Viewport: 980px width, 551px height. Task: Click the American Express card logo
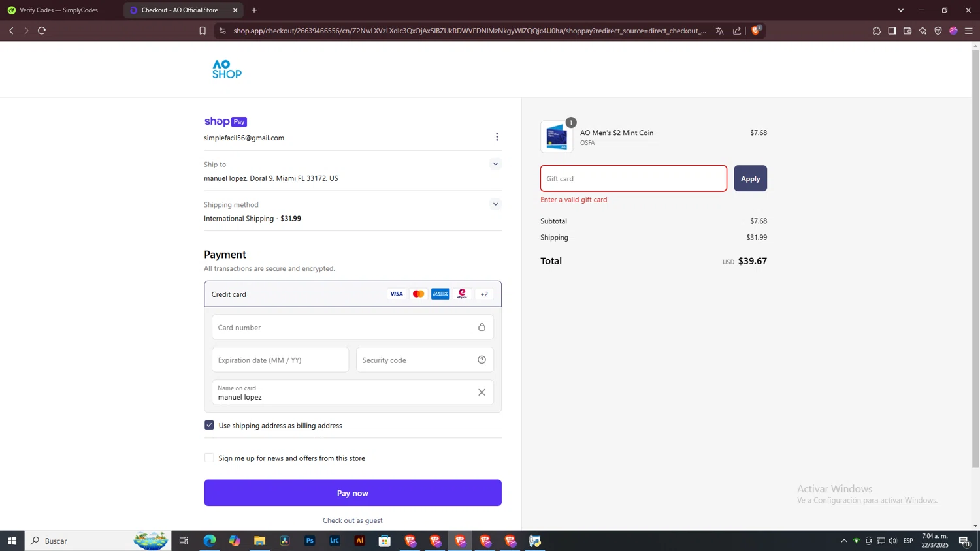click(x=440, y=294)
